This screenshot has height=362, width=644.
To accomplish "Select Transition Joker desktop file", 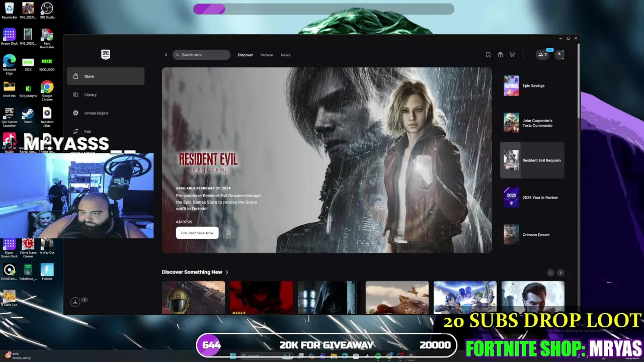I will (47, 117).
